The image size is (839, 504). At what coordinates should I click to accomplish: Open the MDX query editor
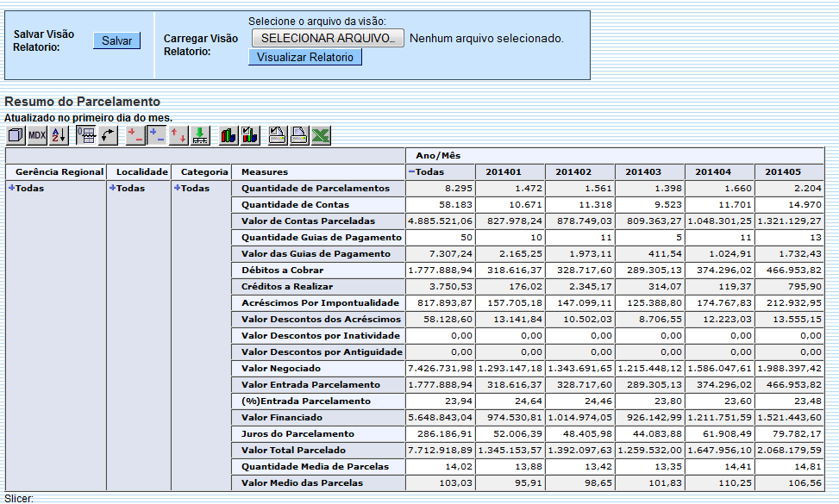37,134
